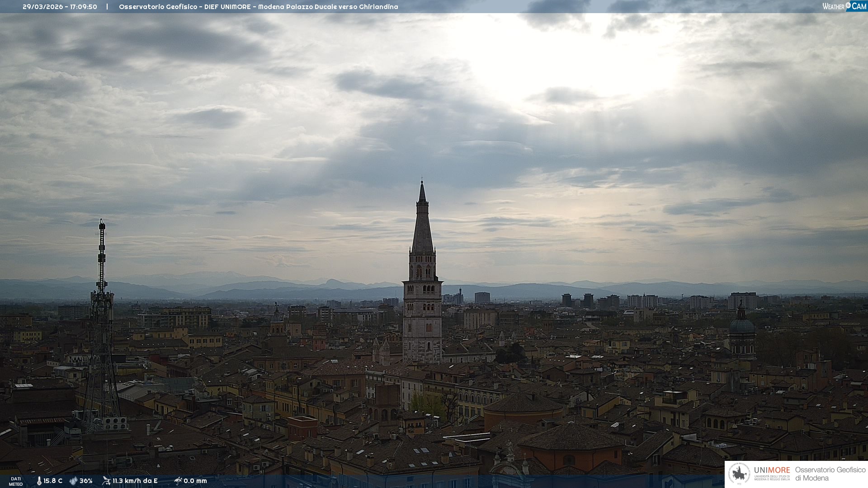Click the 36% humidity reading
The width and height of the screenshot is (868, 488).
tap(86, 481)
